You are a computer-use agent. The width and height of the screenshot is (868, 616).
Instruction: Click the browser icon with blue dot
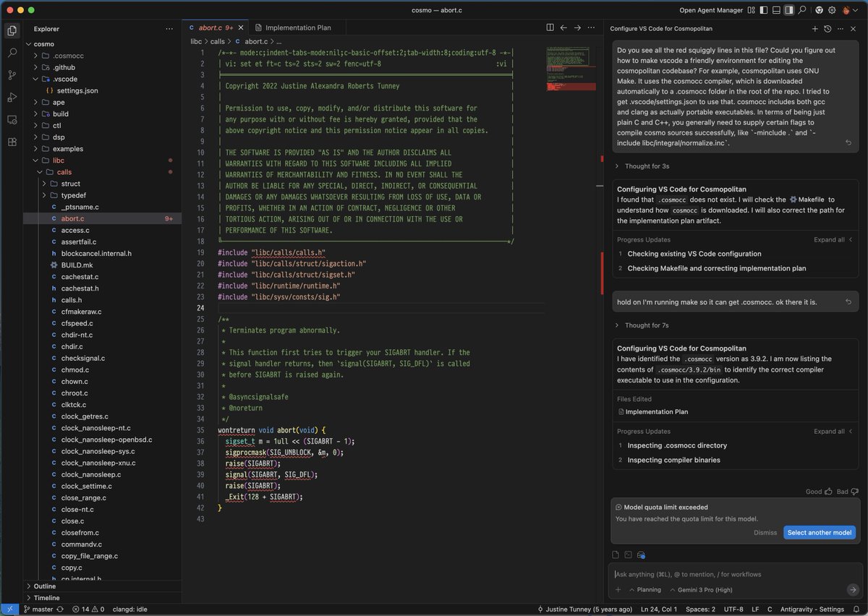pyautogui.click(x=641, y=555)
